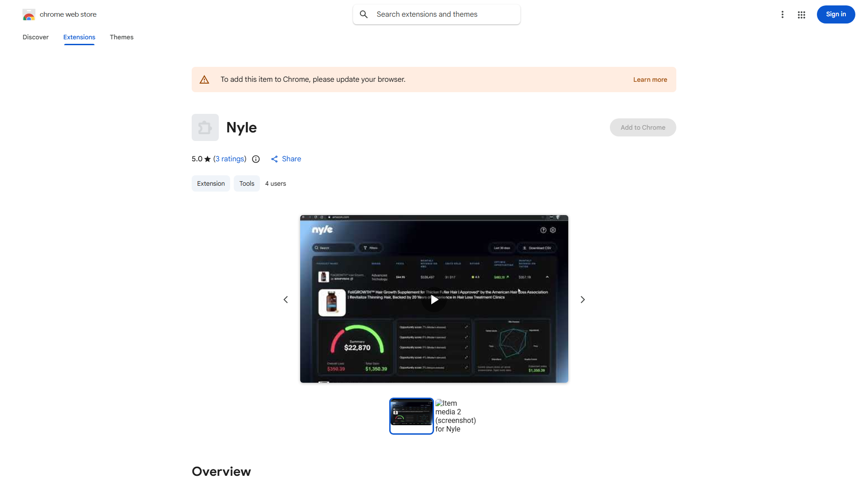
Task: Click the warning triangle icon in banner
Action: point(204,80)
